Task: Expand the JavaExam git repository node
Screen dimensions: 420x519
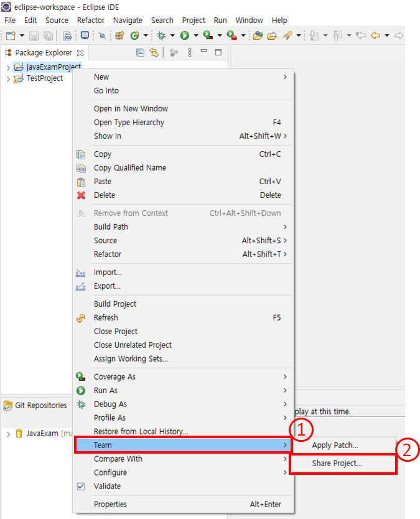Action: 8,434
